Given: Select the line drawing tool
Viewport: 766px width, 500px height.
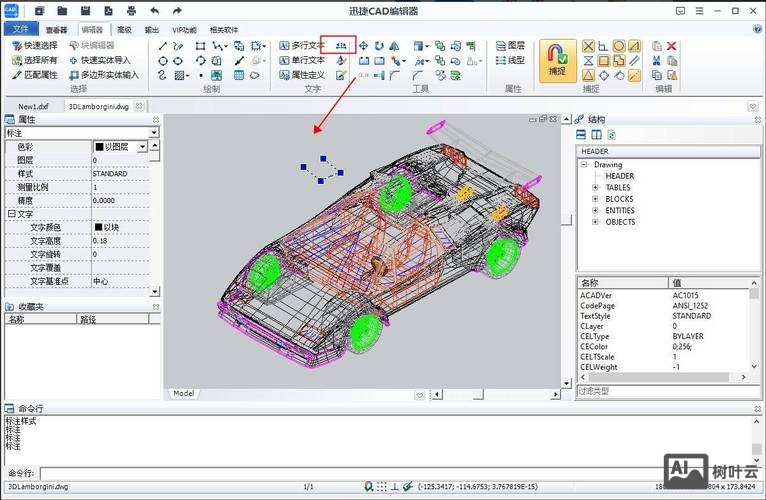Looking at the screenshot, I should (163, 46).
